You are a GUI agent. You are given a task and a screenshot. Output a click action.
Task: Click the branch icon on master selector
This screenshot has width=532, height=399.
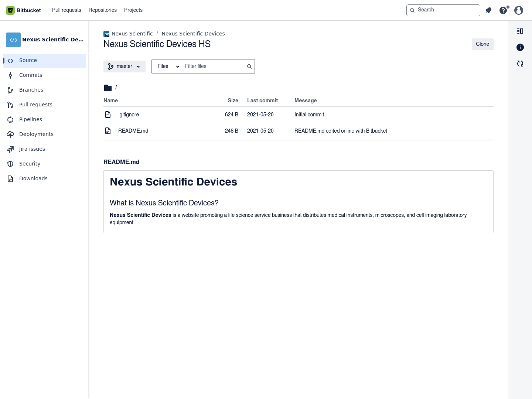point(111,66)
